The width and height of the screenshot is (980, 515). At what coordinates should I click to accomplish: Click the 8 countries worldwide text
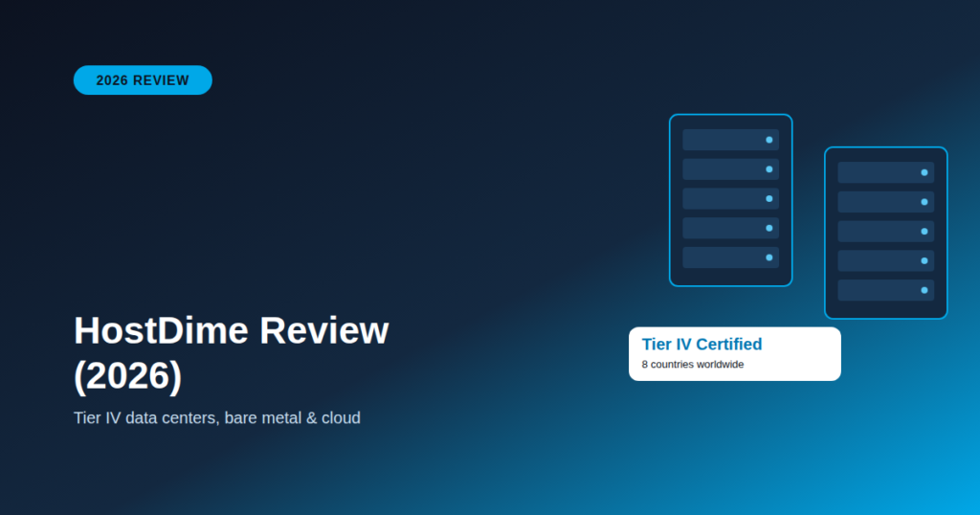[x=693, y=365]
